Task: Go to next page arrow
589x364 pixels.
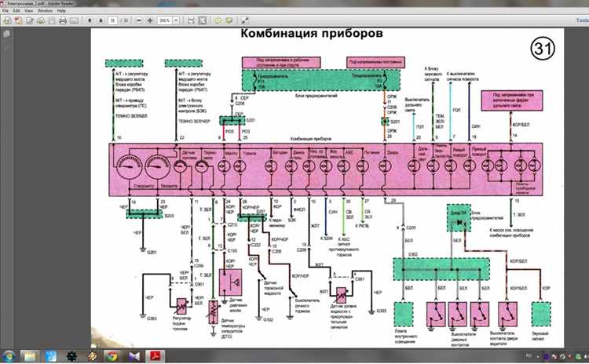Action: (x=100, y=20)
